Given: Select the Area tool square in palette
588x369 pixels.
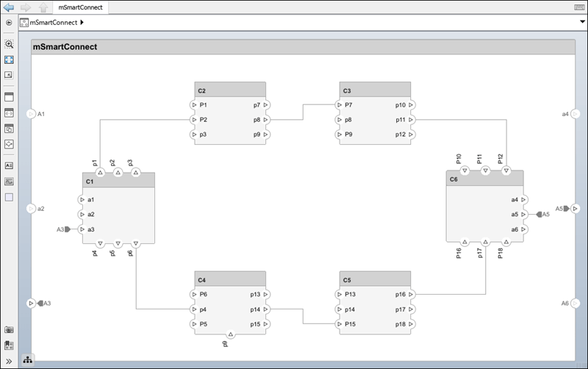Looking at the screenshot, I should click(10, 197).
